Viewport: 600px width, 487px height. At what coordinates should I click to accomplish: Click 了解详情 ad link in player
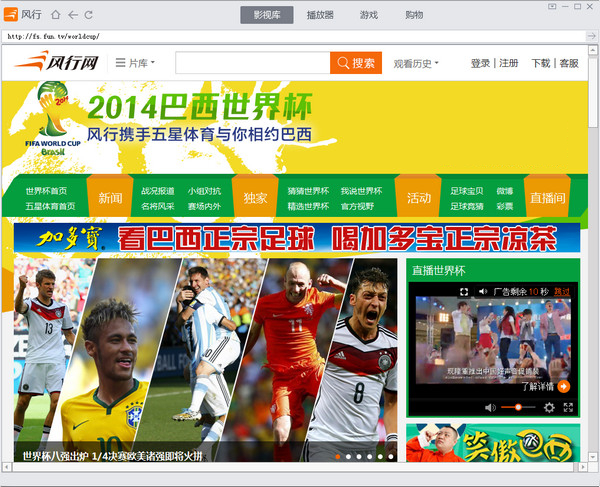(538, 386)
